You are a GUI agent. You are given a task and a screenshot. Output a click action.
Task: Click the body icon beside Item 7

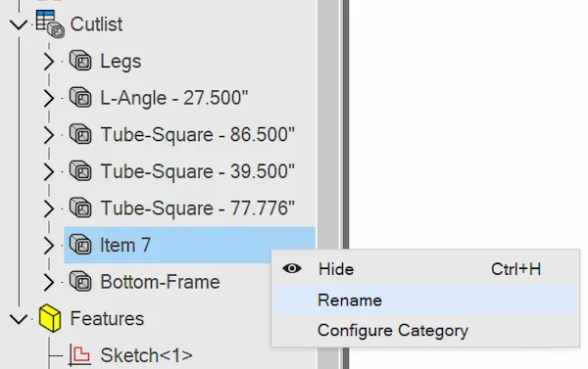[80, 245]
